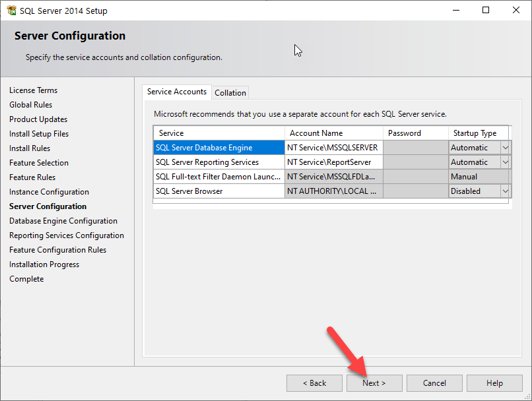This screenshot has width=532, height=401.
Task: Click the Next button
Action: click(374, 383)
